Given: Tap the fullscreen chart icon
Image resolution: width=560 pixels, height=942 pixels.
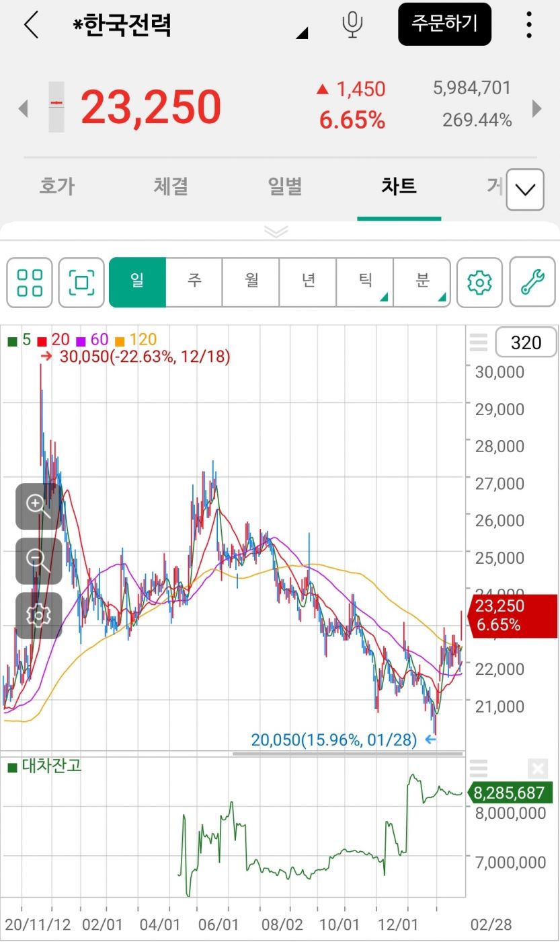Looking at the screenshot, I should point(81,283).
